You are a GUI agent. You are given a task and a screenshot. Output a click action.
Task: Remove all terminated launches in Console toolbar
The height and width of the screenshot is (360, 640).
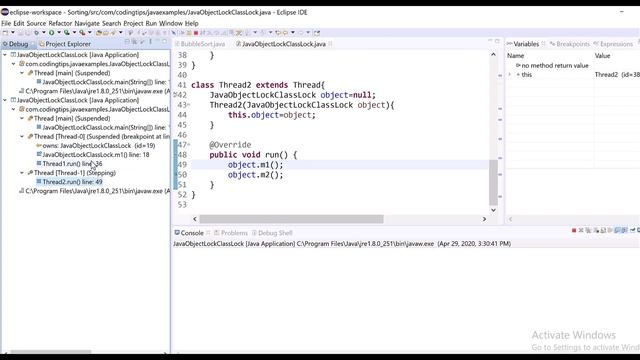(x=588, y=231)
